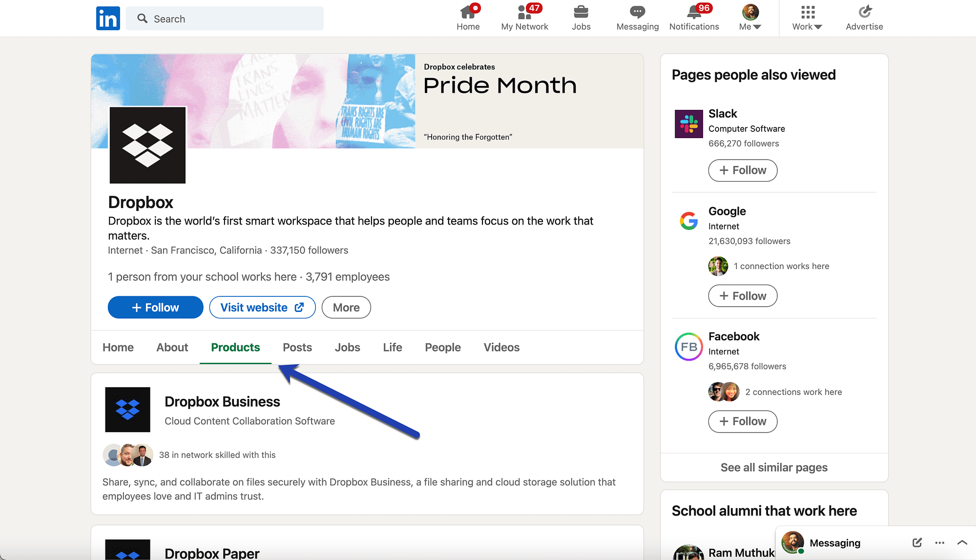Screen dimensions: 976x560
Task: Click the Facebook connections avatars
Action: pyautogui.click(x=724, y=392)
